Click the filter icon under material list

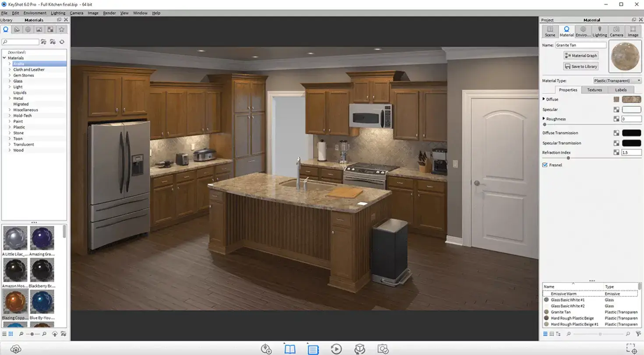coord(639,334)
